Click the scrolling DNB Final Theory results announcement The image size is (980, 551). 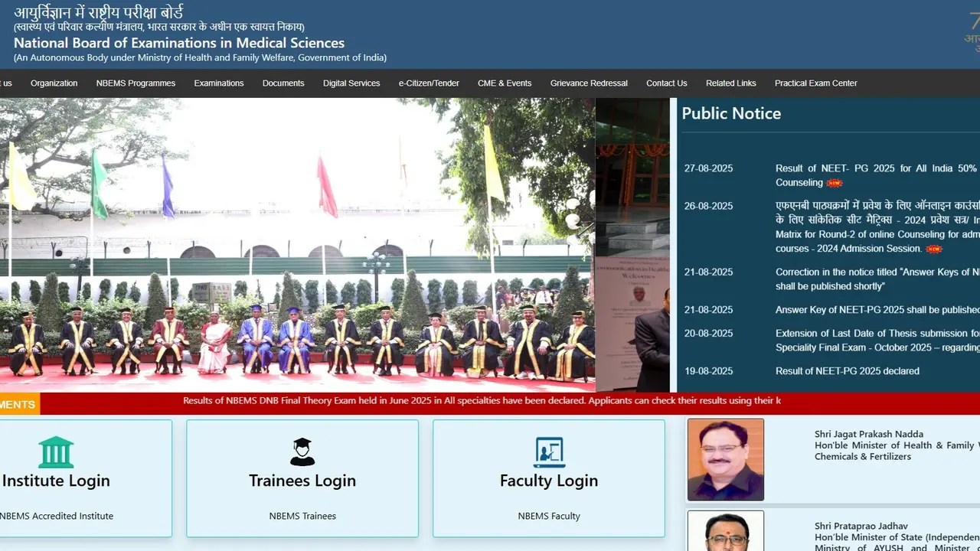[x=482, y=401]
